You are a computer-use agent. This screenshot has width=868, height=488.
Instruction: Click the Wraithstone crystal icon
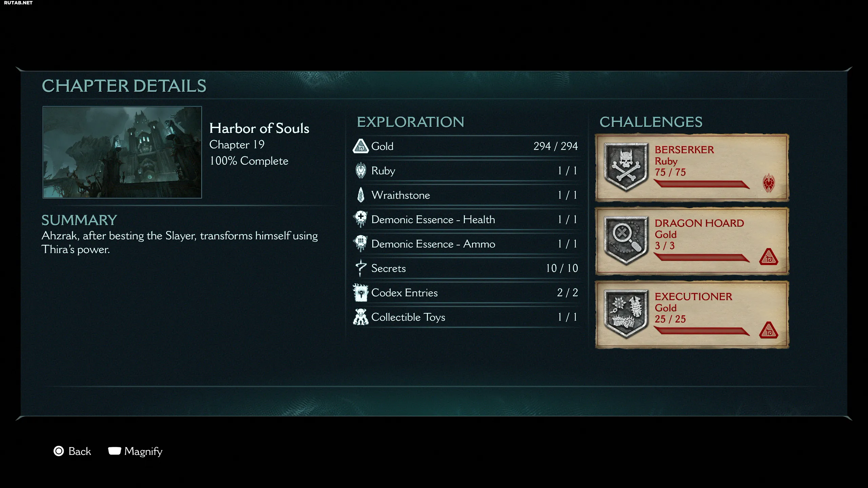[x=361, y=195]
